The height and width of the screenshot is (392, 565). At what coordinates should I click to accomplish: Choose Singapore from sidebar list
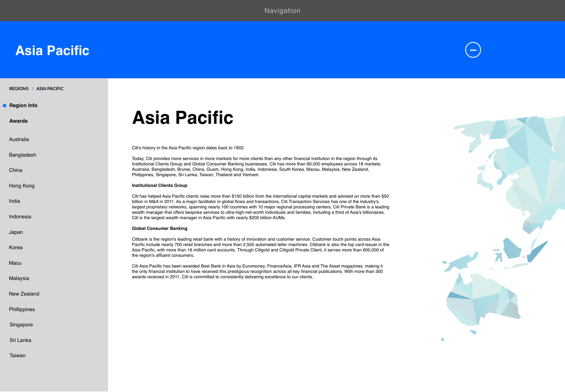pos(21,325)
